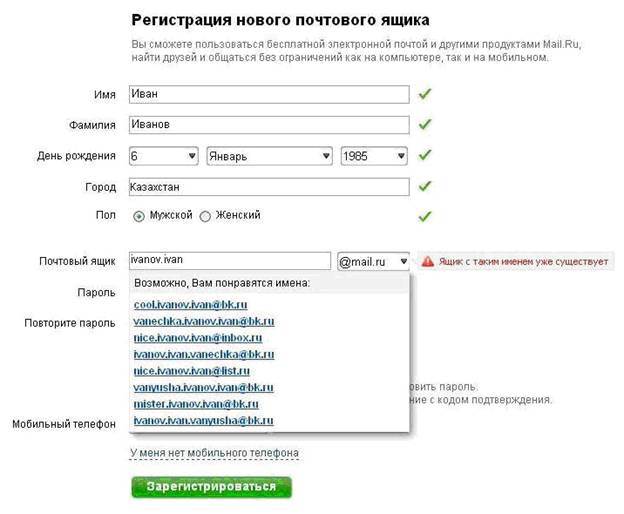Image resolution: width=624 pixels, height=514 pixels.
Task: Choose suggestion mister.ivanov.ivan@bk.ru
Action: tap(196, 404)
